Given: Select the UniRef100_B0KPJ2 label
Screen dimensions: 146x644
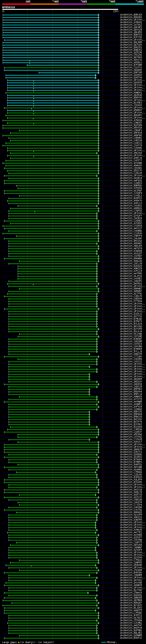Looking at the screenshot, I should tap(131, 638).
